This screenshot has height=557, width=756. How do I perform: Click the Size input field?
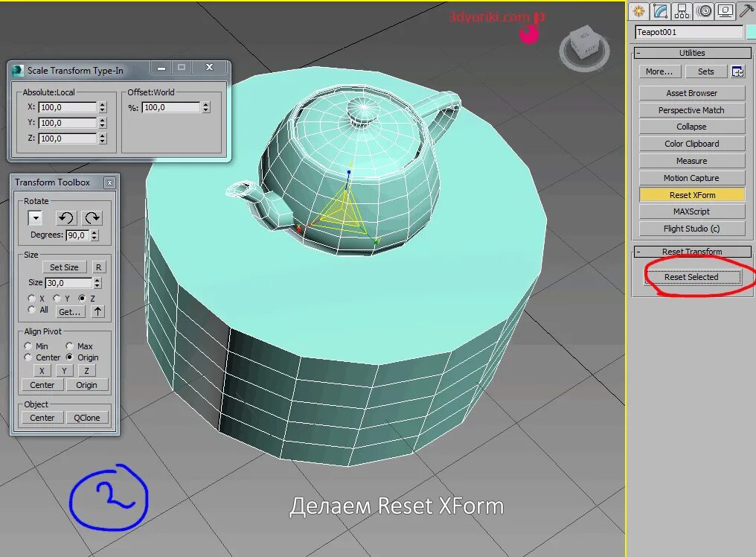[x=68, y=283]
